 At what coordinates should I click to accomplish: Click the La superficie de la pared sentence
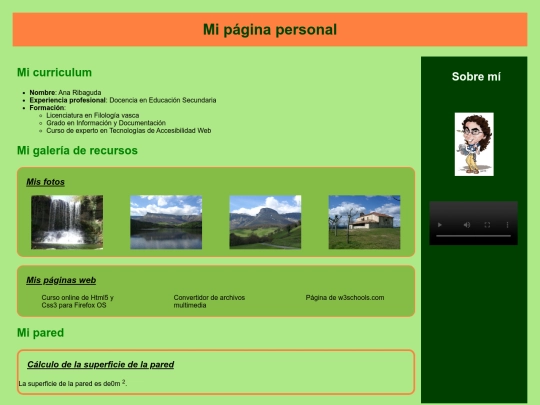point(73,383)
